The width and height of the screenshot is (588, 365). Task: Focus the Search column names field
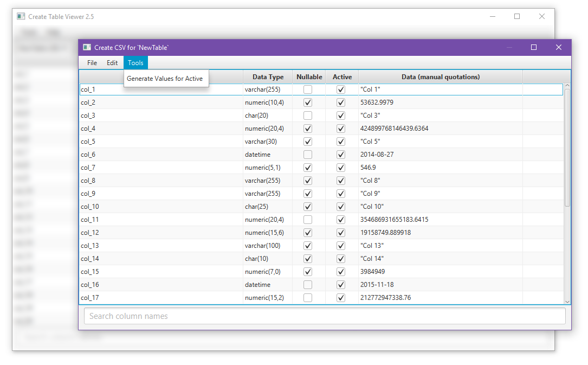325,316
